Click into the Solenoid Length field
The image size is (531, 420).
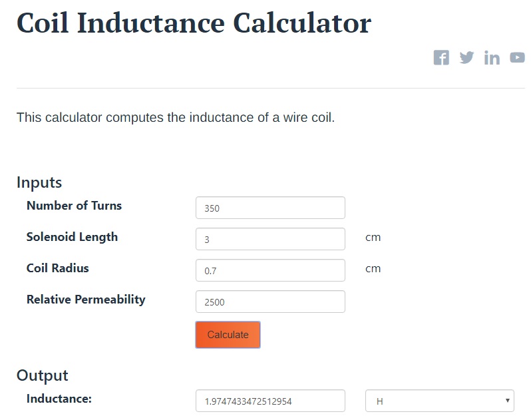tap(270, 239)
